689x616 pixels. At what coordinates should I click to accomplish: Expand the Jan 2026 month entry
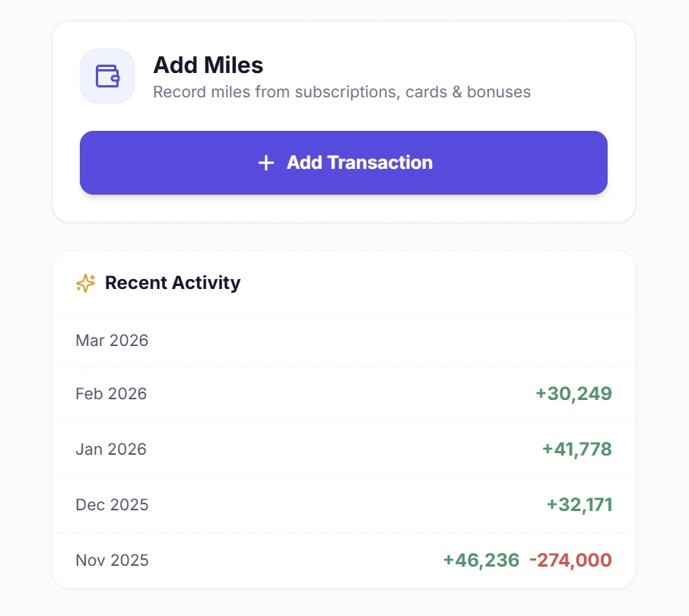[343, 449]
